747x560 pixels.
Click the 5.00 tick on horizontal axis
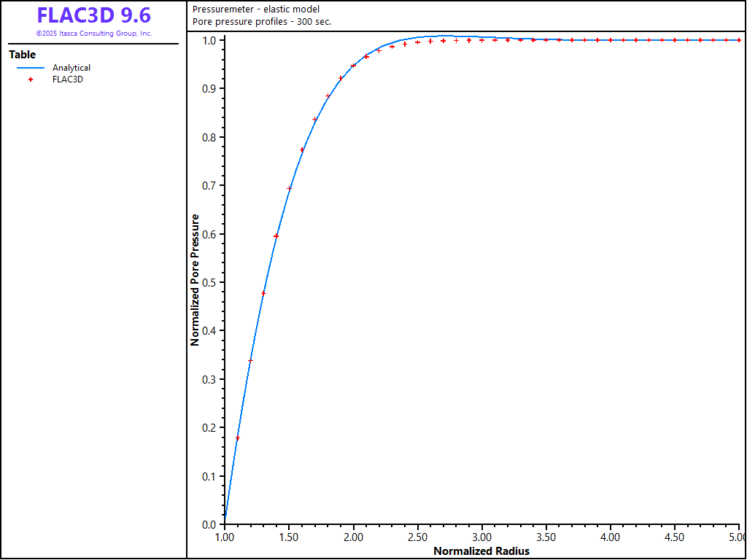(x=735, y=537)
